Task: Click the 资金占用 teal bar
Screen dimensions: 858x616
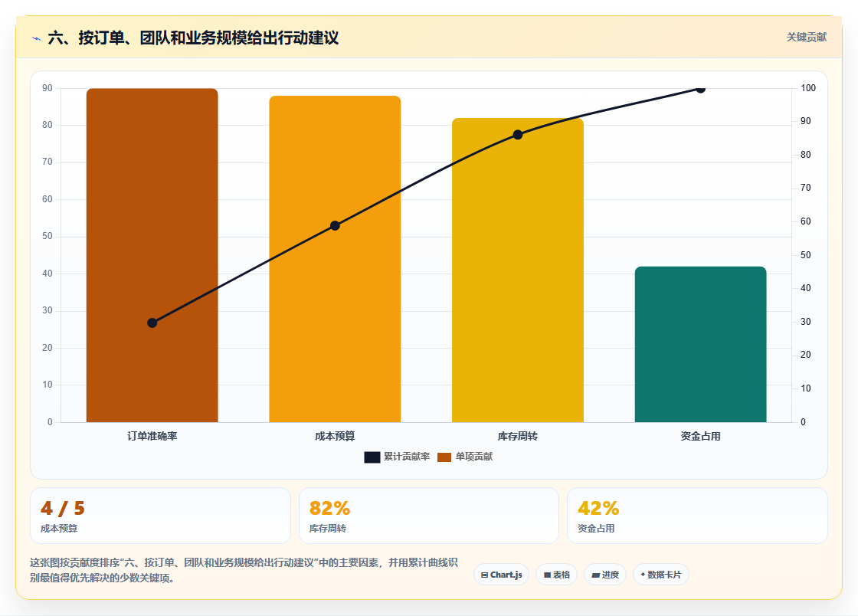Action: (x=700, y=344)
